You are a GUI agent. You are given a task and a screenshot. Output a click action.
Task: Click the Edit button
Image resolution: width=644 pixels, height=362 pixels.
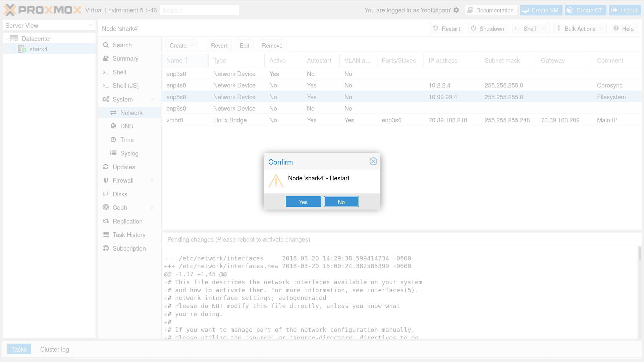click(x=245, y=45)
